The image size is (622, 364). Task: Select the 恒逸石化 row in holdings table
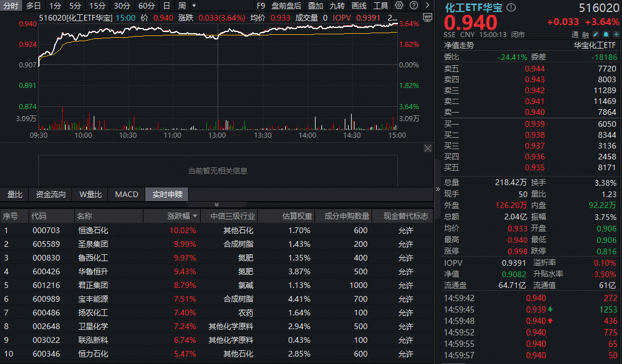tap(93, 230)
